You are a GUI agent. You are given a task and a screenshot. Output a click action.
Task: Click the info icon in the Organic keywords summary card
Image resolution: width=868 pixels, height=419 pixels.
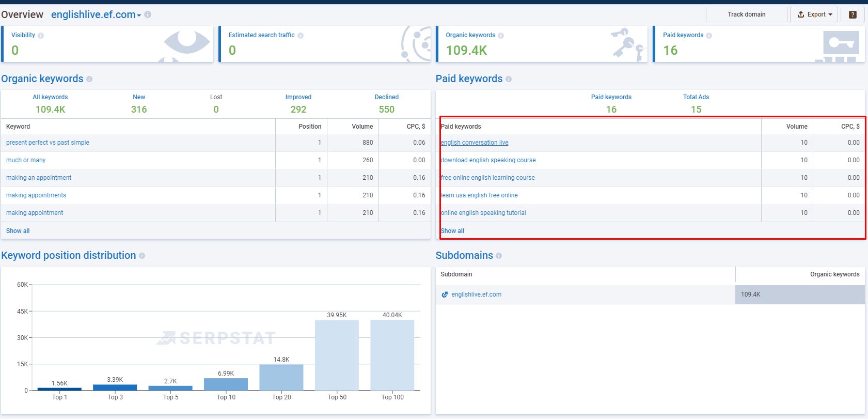point(501,36)
